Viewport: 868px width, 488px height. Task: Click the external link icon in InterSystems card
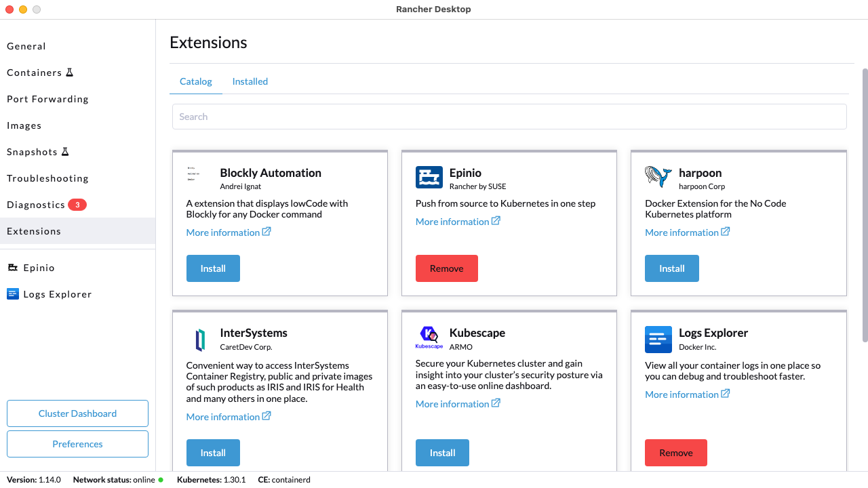pos(267,416)
